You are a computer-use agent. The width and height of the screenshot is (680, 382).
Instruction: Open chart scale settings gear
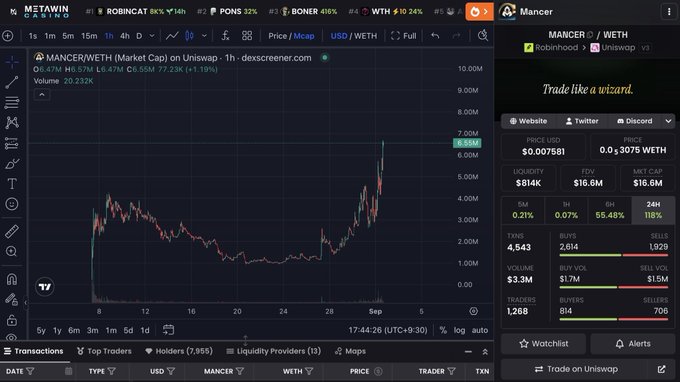pyautogui.click(x=474, y=311)
